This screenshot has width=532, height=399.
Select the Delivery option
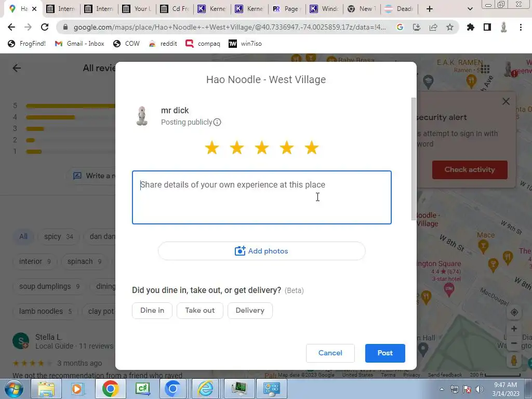point(250,311)
